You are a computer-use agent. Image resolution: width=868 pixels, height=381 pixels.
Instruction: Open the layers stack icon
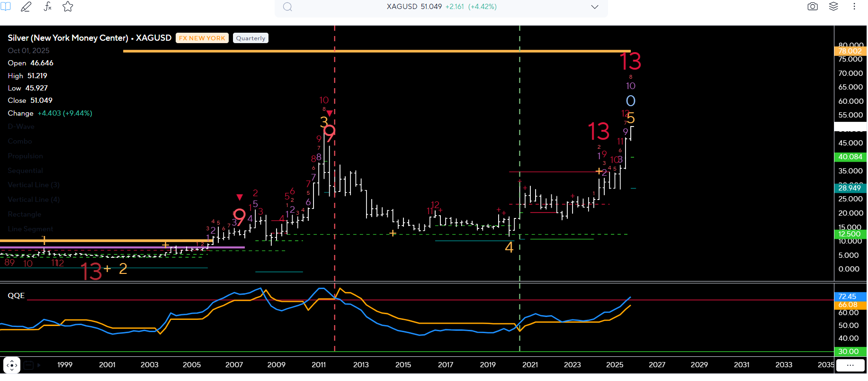(833, 7)
